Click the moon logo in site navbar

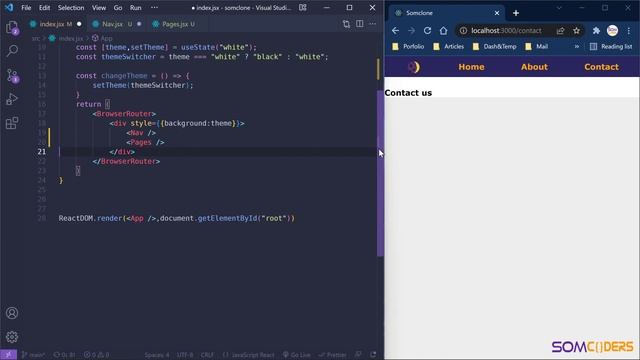413,67
